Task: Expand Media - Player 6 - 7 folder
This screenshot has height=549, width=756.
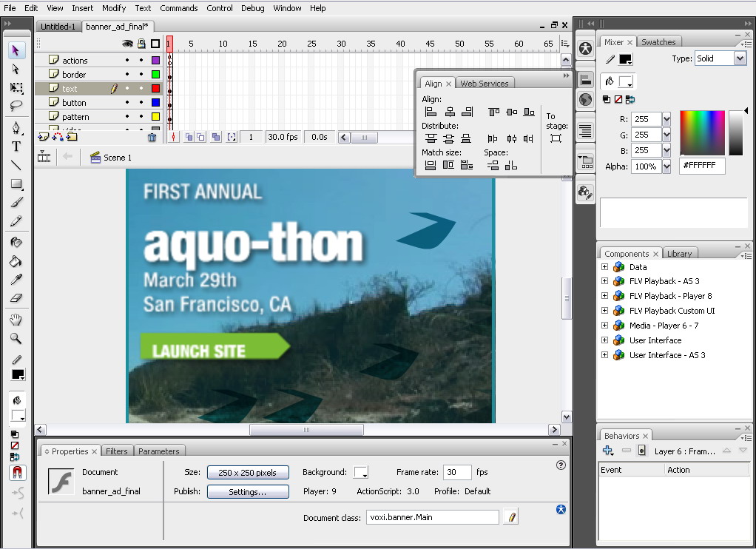Action: 604,325
